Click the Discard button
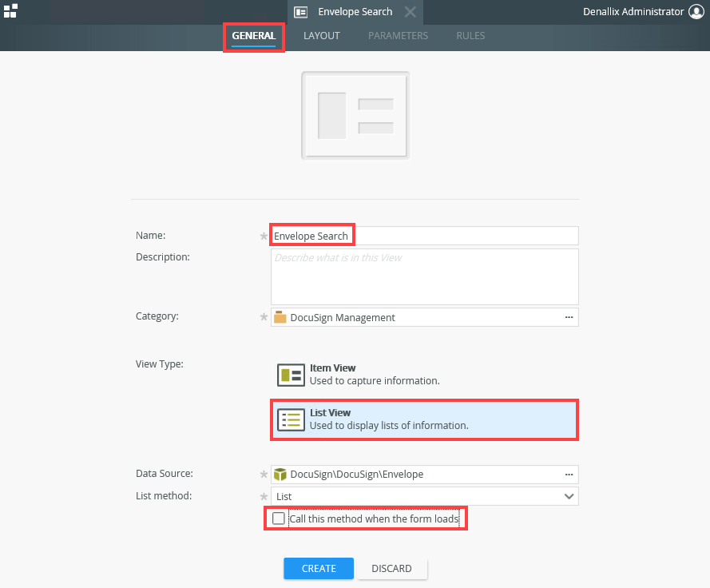 pos(391,569)
